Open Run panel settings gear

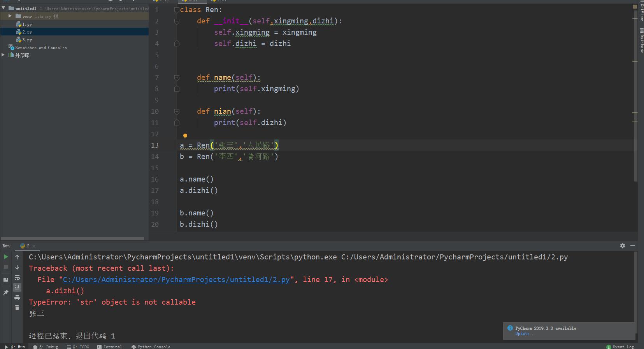coord(622,246)
